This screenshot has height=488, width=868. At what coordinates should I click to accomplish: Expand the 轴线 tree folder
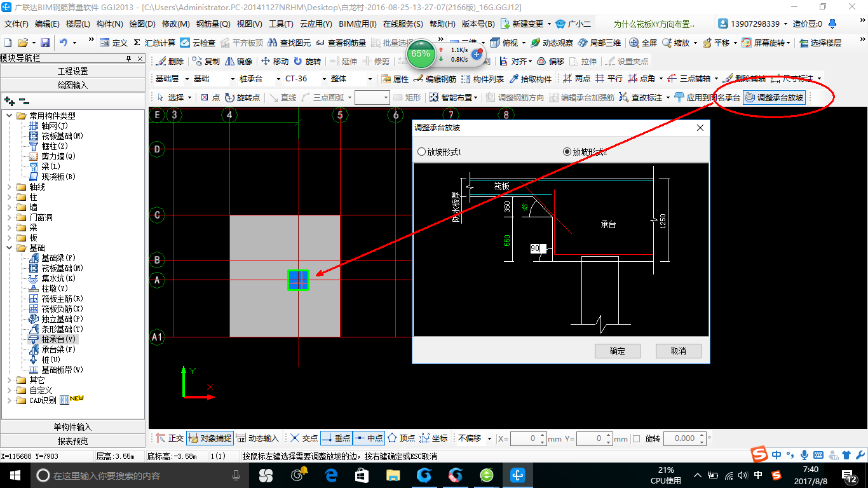(x=9, y=187)
